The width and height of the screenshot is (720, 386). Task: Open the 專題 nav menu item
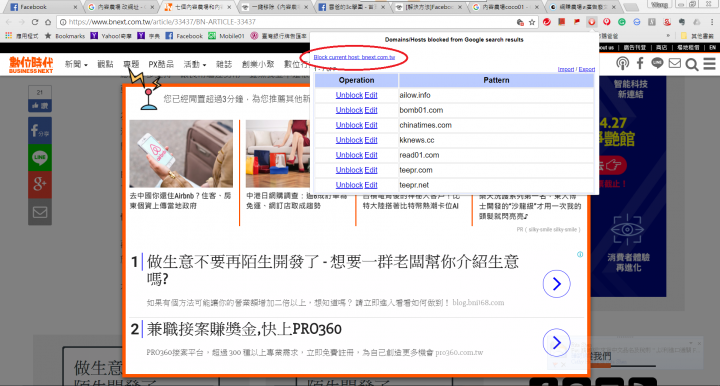[131, 64]
